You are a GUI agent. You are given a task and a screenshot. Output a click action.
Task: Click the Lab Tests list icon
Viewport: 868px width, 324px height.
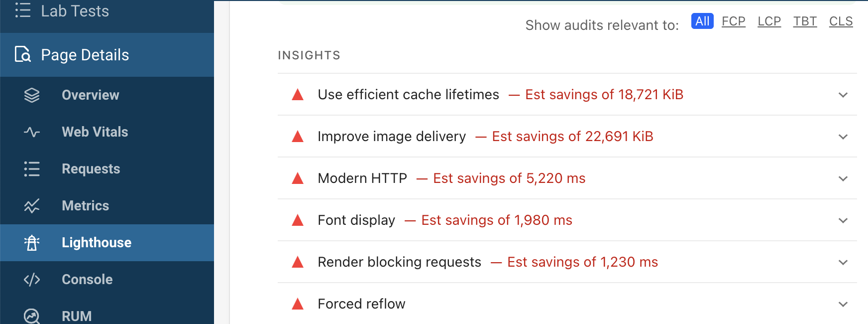(23, 10)
